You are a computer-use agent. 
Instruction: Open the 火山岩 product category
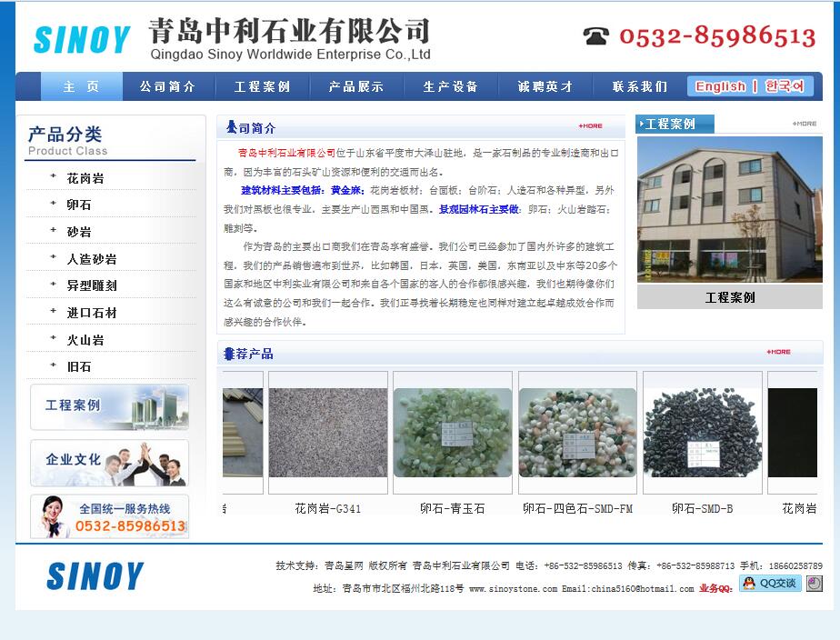point(85,340)
